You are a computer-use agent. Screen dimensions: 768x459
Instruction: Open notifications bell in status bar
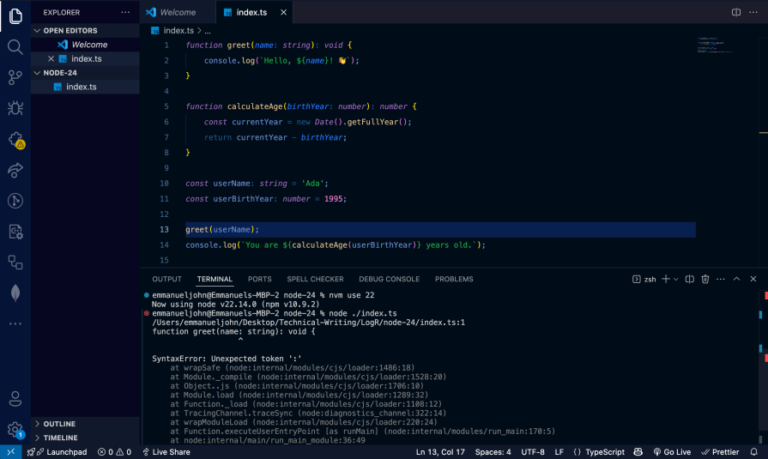[754, 452]
